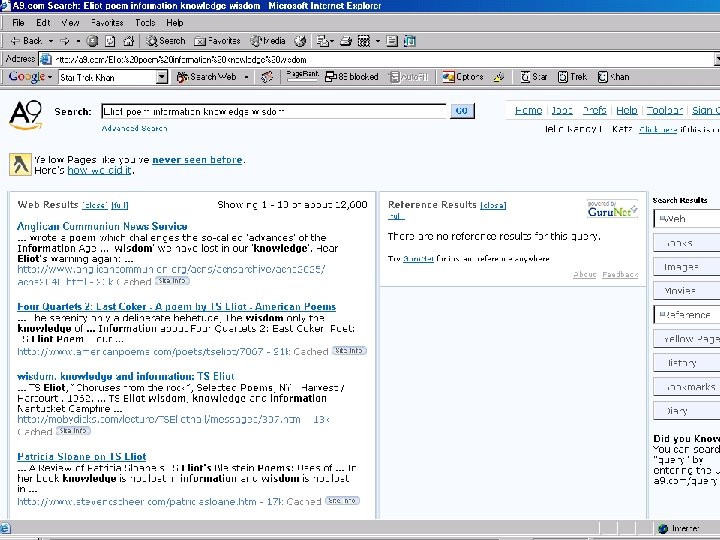Open the Home link in A9 header
This screenshot has width=720, height=540.
pyautogui.click(x=529, y=110)
